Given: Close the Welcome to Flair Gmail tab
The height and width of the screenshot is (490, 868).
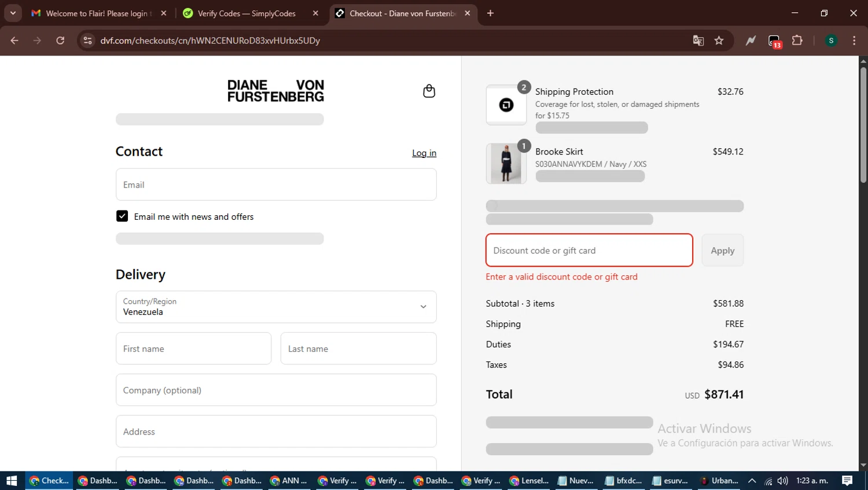Looking at the screenshot, I should point(164,13).
